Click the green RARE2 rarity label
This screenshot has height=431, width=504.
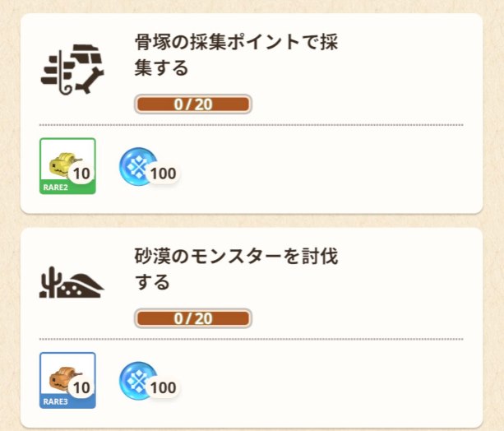pos(57,188)
